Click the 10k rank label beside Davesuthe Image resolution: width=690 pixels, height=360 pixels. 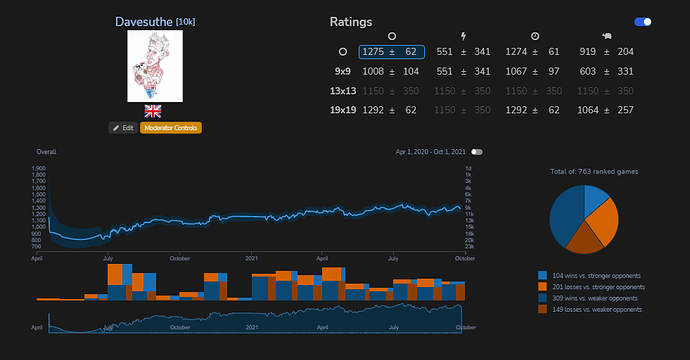tap(185, 22)
